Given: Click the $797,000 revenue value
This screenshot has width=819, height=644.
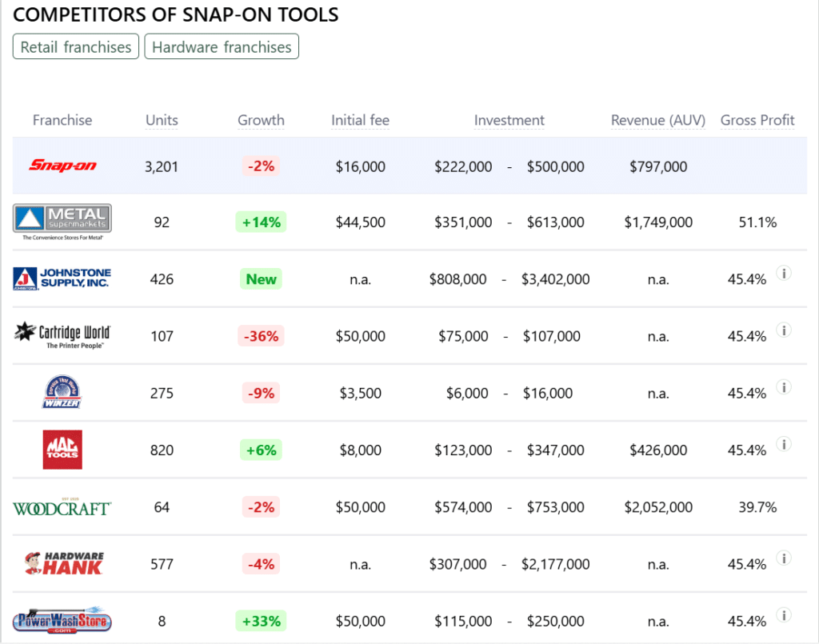Looking at the screenshot, I should click(658, 166).
